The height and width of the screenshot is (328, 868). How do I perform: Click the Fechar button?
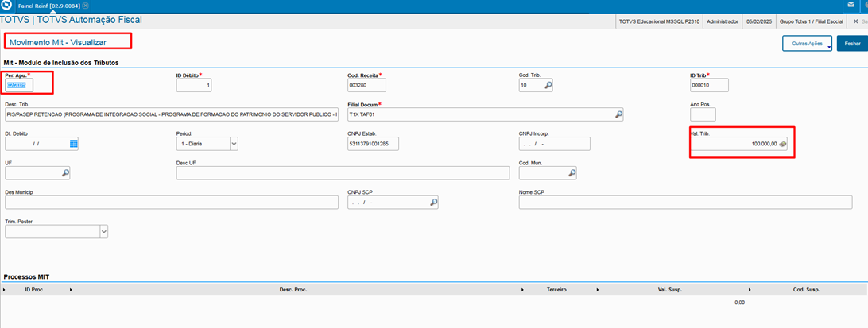[x=852, y=44]
